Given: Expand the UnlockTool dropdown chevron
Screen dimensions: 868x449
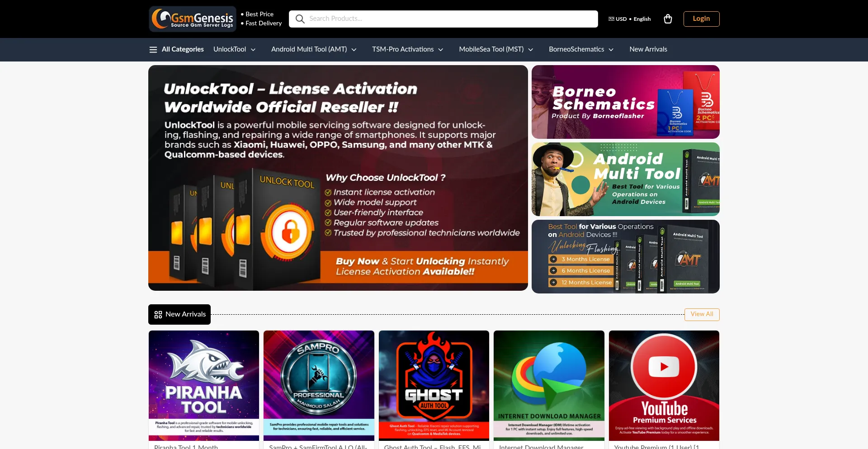Looking at the screenshot, I should (253, 50).
